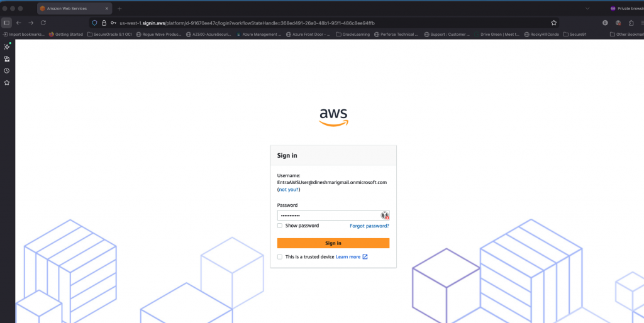Open synced tabs in the sidebar
Screen dimensions: 644x323
(7, 58)
